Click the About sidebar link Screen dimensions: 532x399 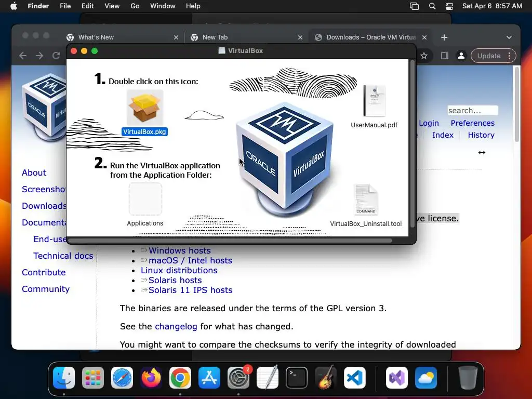click(34, 172)
